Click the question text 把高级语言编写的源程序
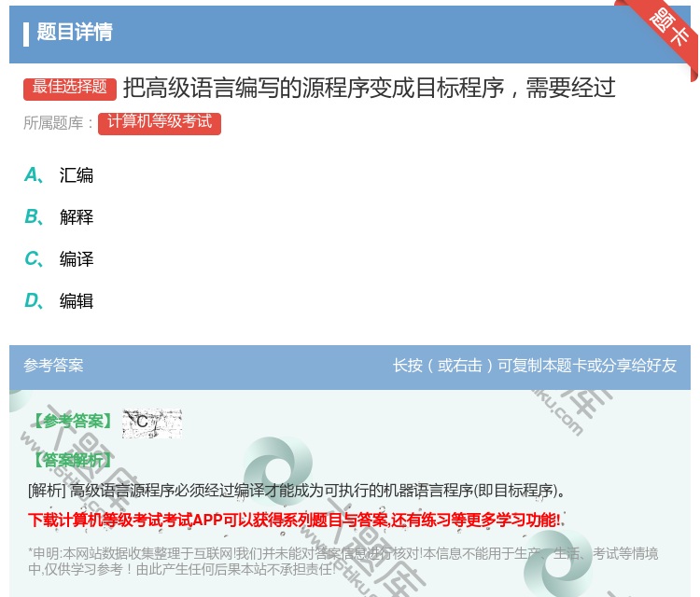 click(370, 88)
